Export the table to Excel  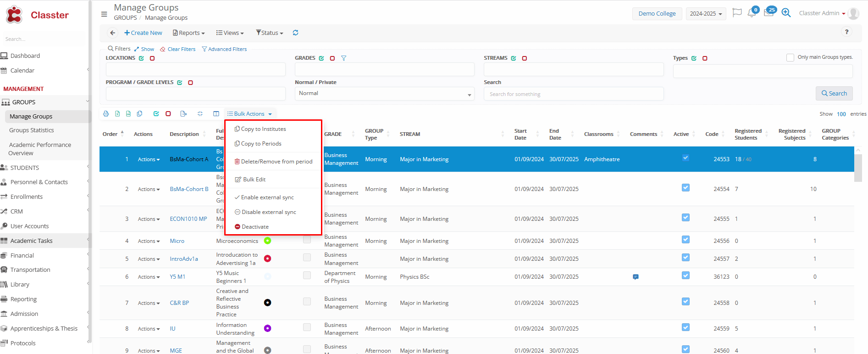coord(117,114)
